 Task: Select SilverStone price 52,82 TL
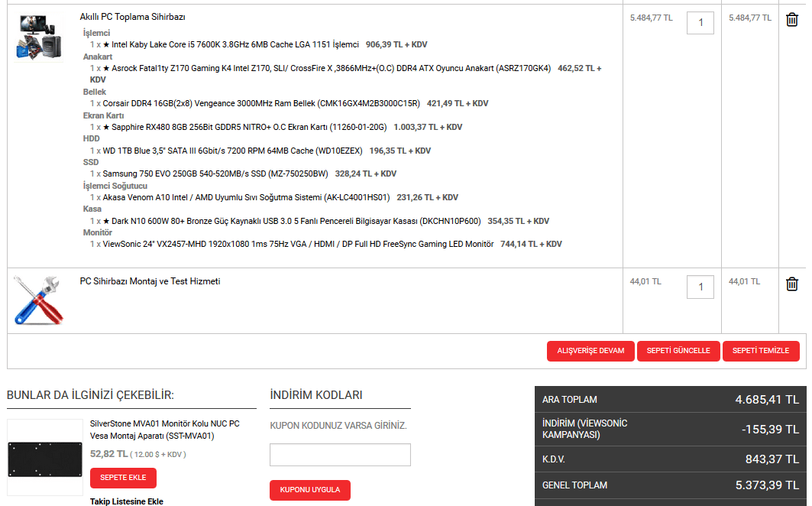[x=108, y=454]
